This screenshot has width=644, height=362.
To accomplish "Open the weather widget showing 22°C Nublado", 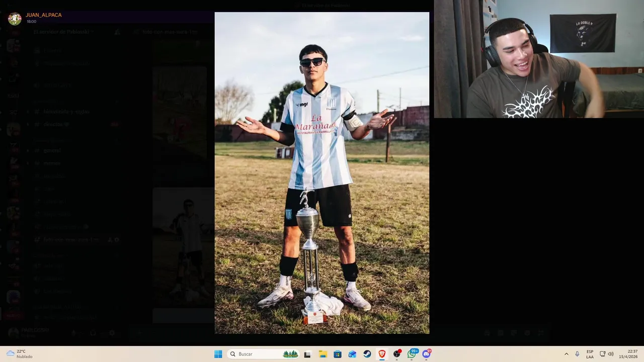I will [x=19, y=354].
